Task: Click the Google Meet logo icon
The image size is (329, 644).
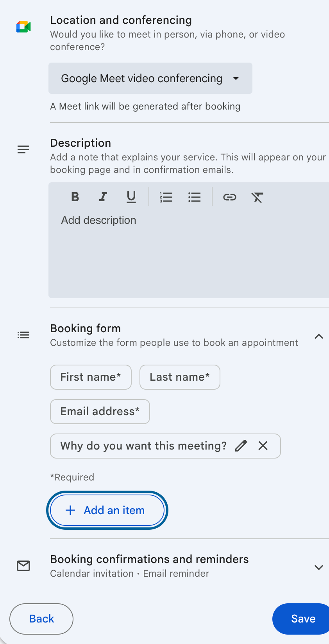Action: pos(23,26)
